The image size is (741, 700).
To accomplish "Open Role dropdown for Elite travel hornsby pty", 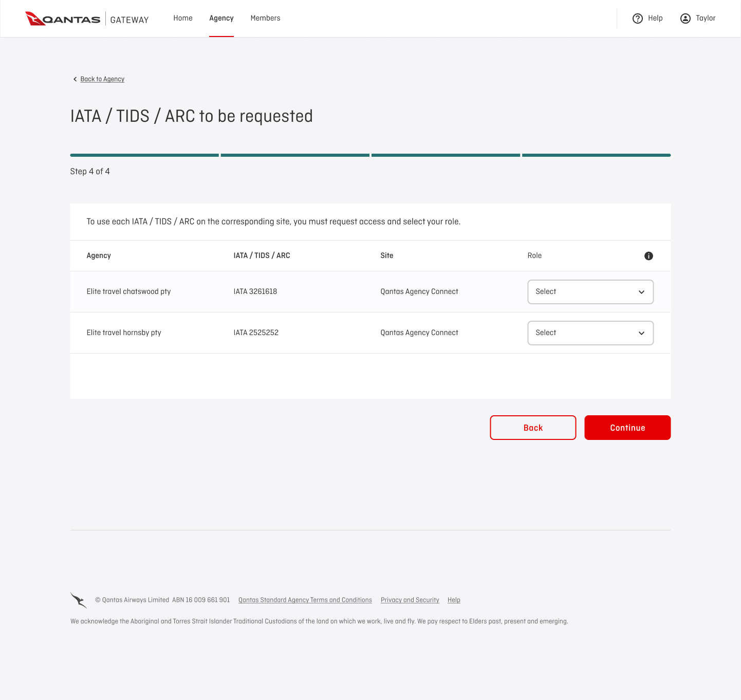I will tap(590, 333).
